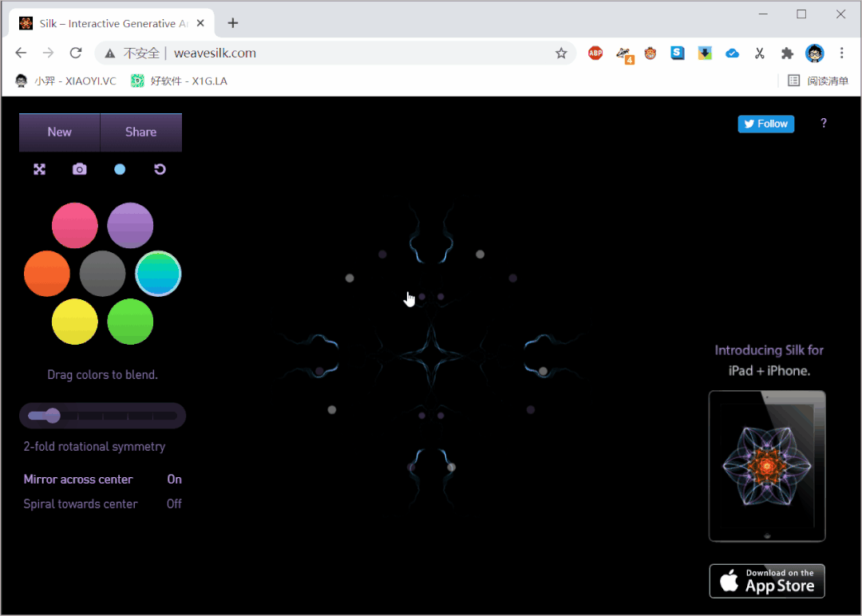Screen dimensions: 862x616
Task: Open a new browser tab
Action: [x=233, y=23]
